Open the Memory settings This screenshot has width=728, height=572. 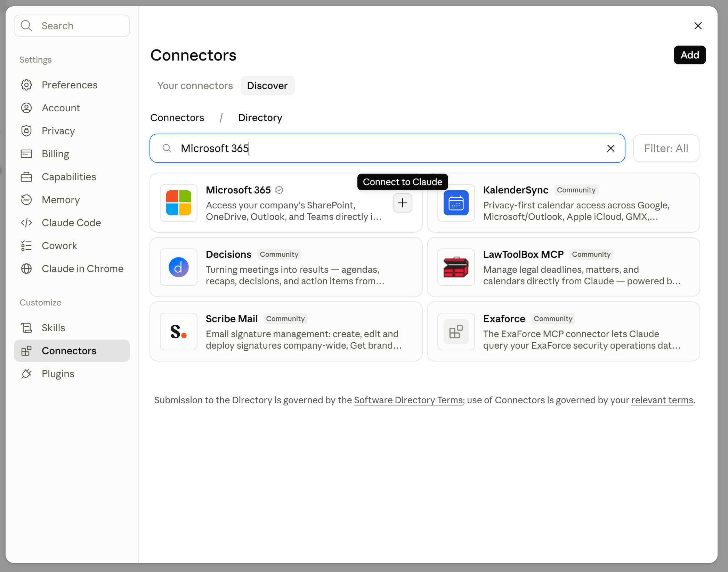click(72, 200)
